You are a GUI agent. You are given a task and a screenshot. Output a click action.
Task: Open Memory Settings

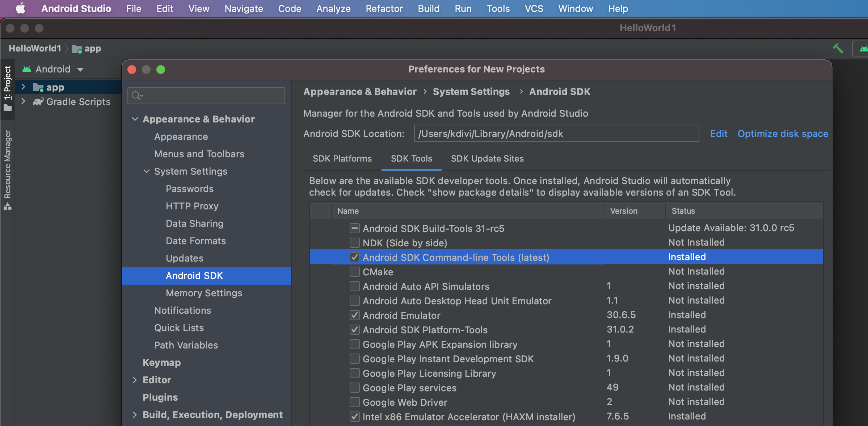pos(204,293)
